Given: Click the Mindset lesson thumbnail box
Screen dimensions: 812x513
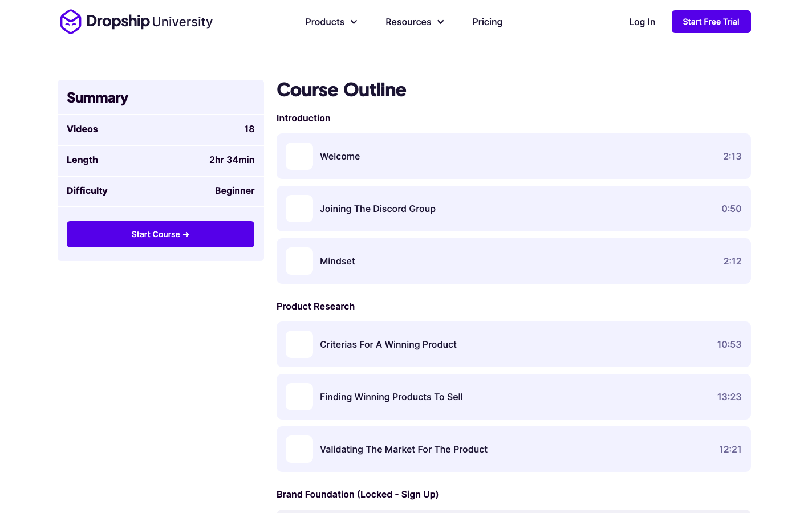Looking at the screenshot, I should point(299,261).
